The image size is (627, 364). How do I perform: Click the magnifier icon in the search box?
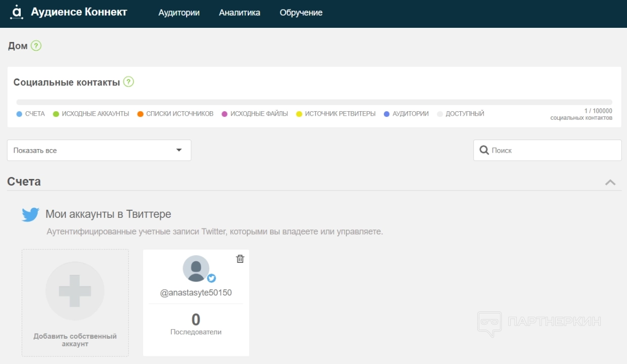pos(484,150)
